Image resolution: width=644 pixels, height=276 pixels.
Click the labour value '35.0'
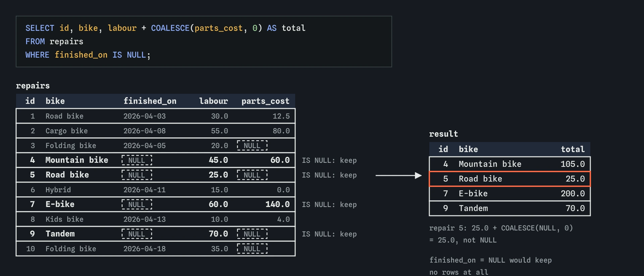click(220, 249)
